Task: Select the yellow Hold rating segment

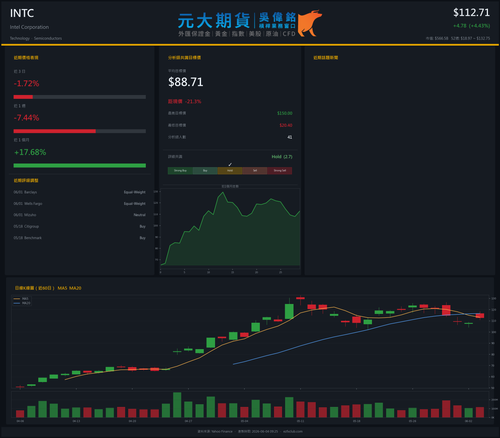Action: pos(230,171)
